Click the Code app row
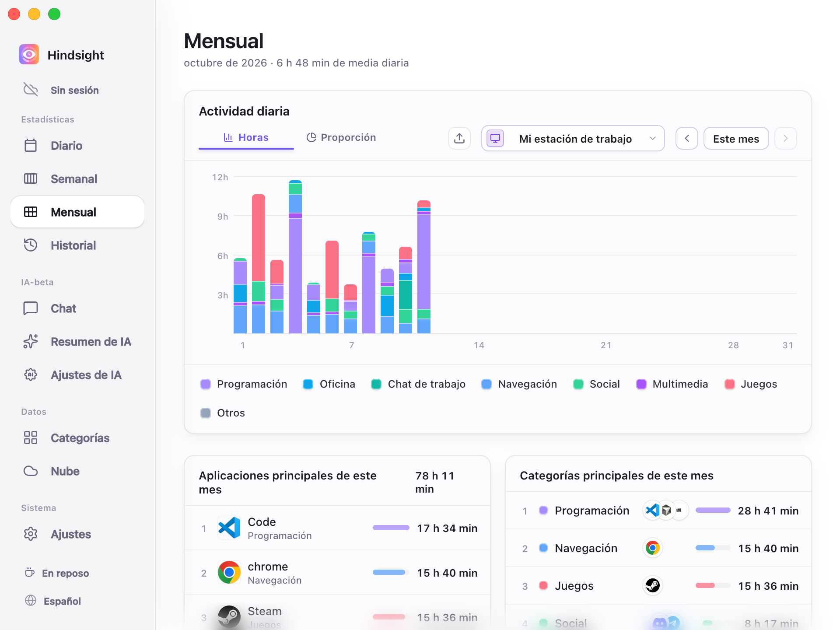The width and height of the screenshot is (840, 630). click(337, 528)
